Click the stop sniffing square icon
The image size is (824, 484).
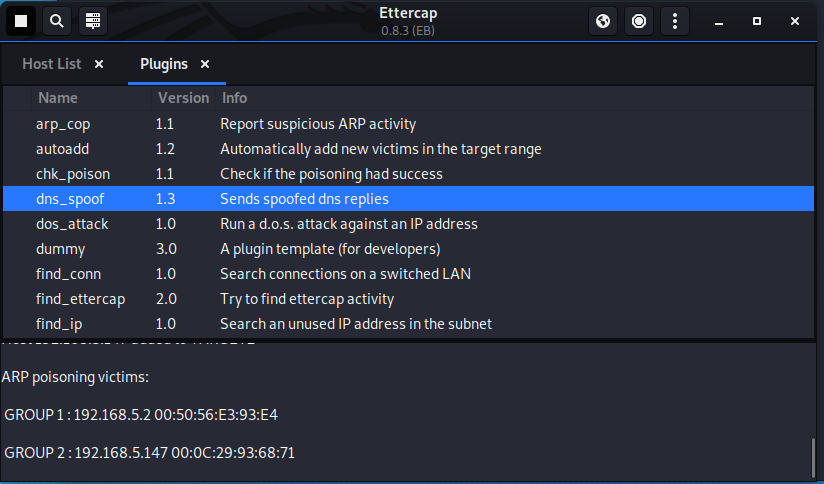[21, 20]
